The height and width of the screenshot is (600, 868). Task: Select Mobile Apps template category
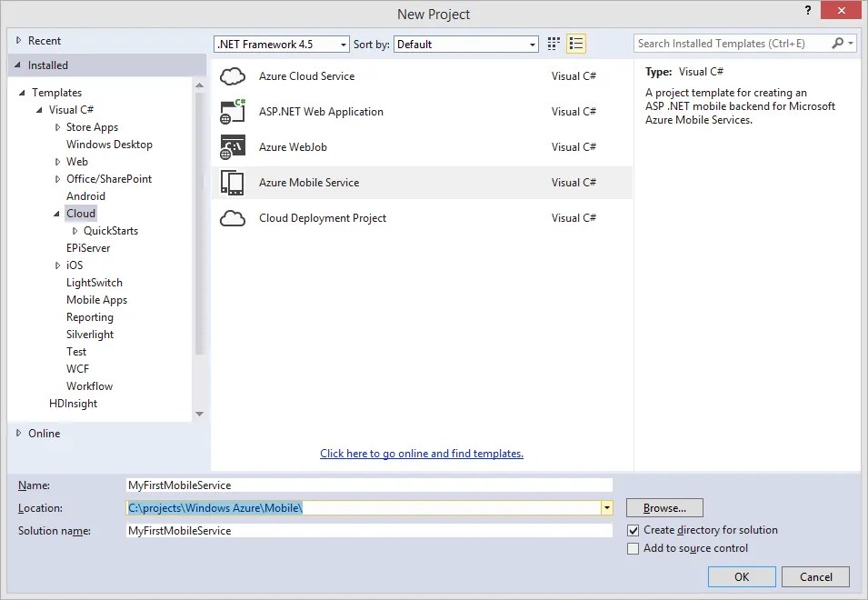click(97, 299)
